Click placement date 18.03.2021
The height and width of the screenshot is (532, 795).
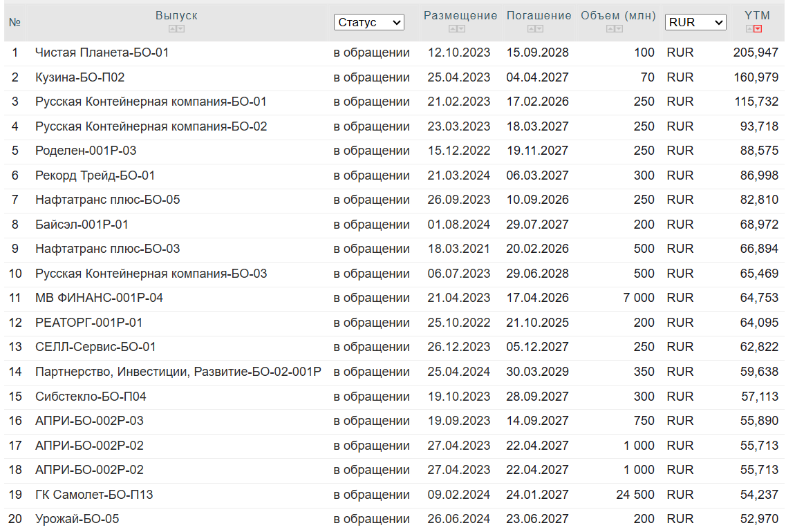pos(459,249)
